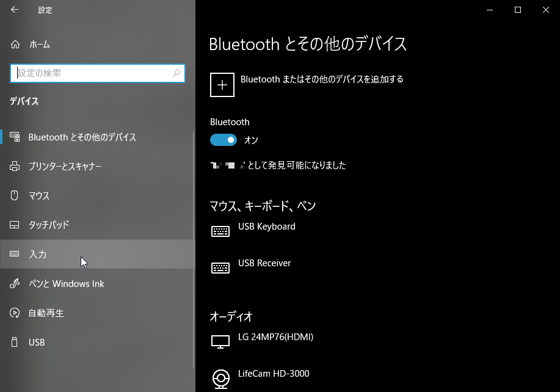
Task: Click the touchpad icon in sidebar
Action: 14,225
